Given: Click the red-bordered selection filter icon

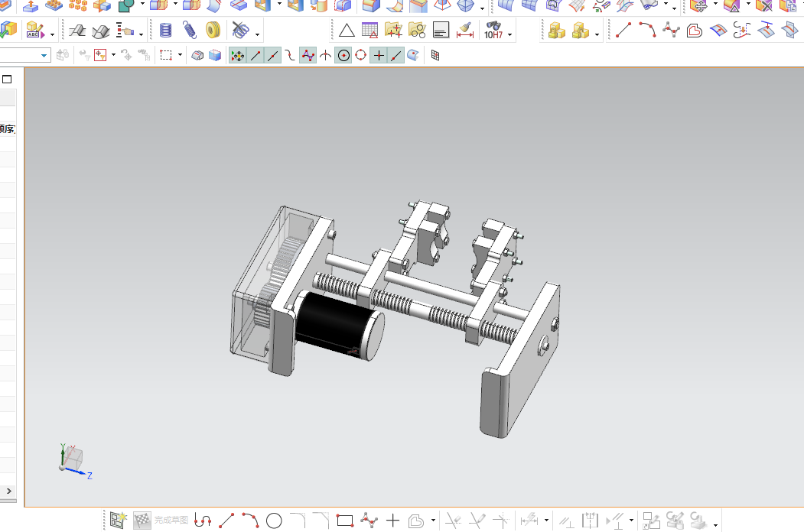Looking at the screenshot, I should 100,55.
